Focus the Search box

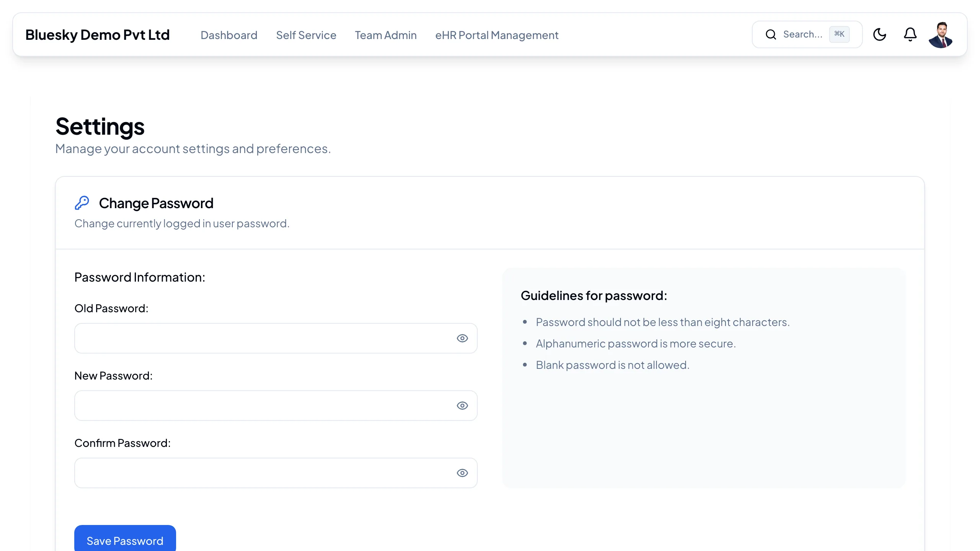(x=807, y=34)
